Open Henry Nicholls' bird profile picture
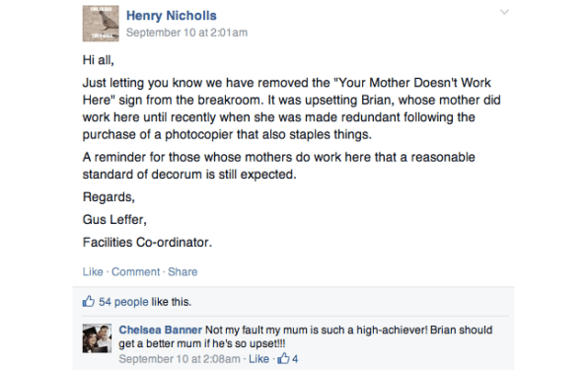 101,24
